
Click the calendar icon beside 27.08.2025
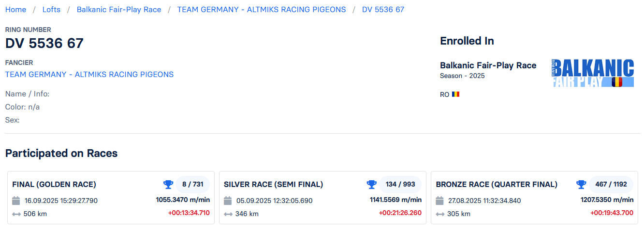click(x=439, y=201)
